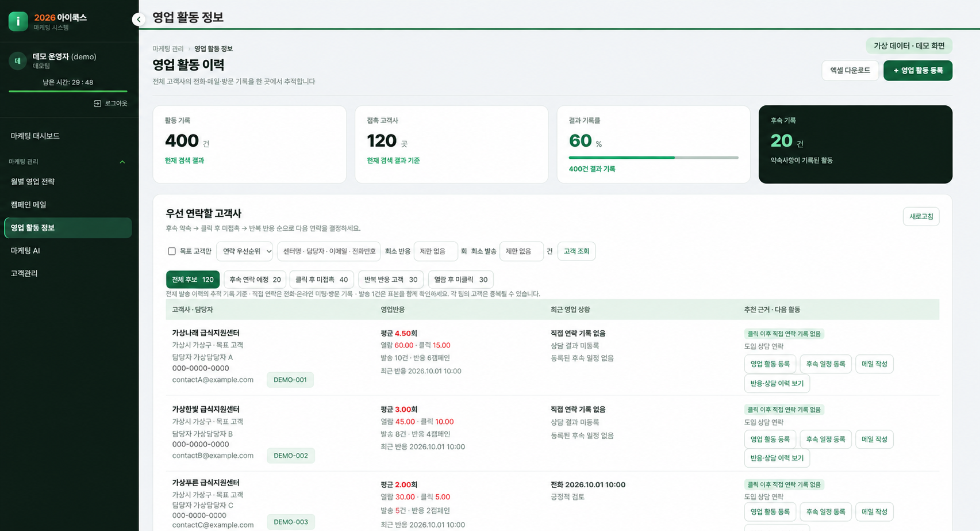
Task: Collapse the 마케팅 관리 section chevron
Action: coord(122,162)
